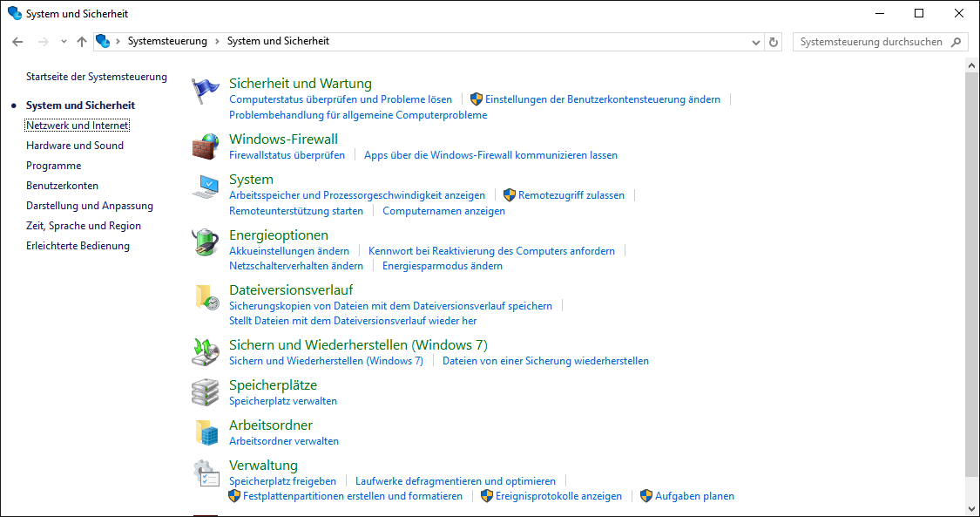980x517 pixels.
Task: Open Arbeitsspeicher und Prozessorgeschwindigkeit anzeigen
Action: (357, 195)
